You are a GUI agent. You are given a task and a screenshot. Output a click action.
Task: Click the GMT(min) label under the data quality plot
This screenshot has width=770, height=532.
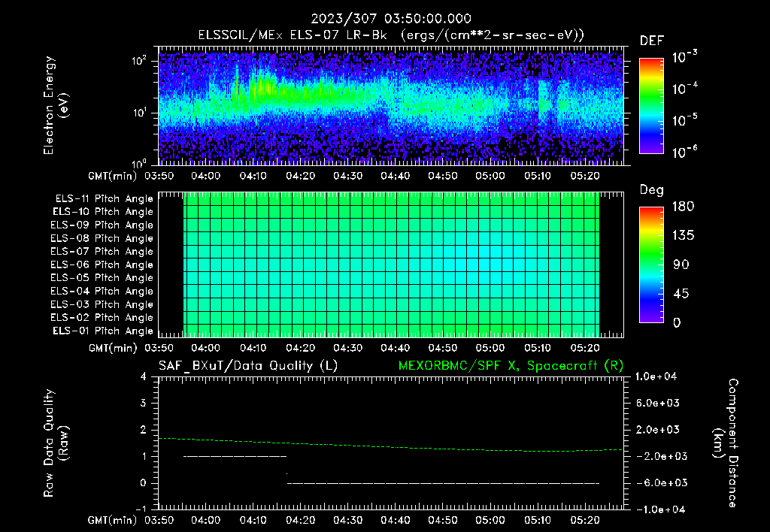tap(112, 521)
